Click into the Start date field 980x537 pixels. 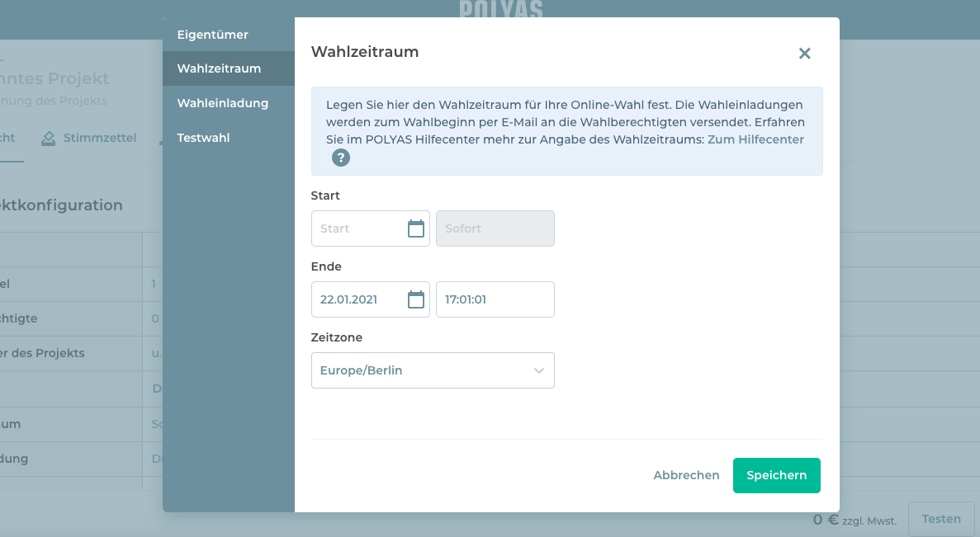[359, 228]
